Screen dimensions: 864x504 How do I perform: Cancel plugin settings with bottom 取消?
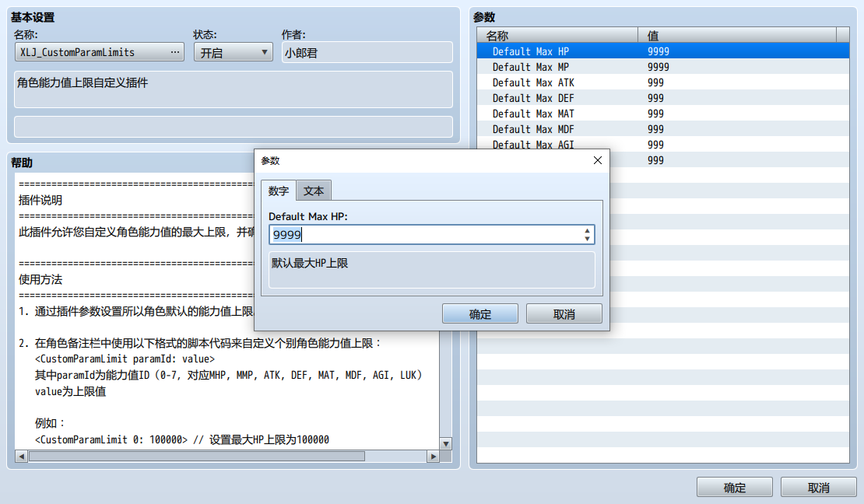819,488
